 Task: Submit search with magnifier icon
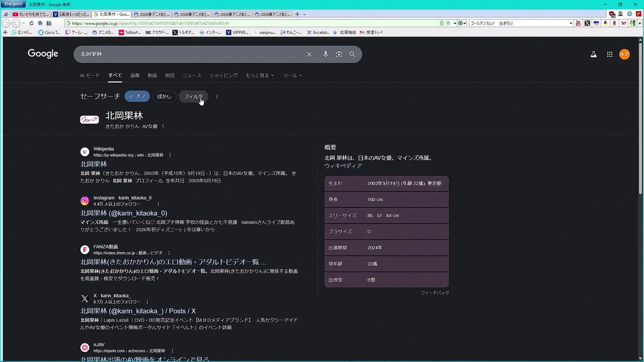coord(352,54)
